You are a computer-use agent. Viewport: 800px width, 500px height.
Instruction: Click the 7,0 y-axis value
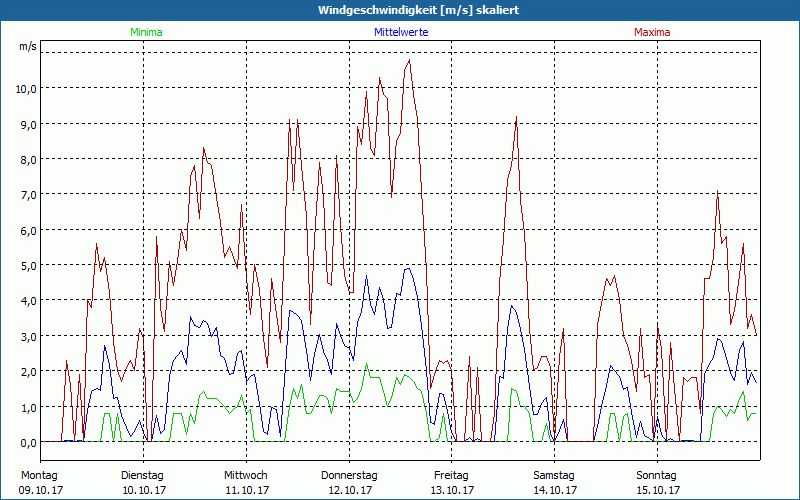click(29, 195)
